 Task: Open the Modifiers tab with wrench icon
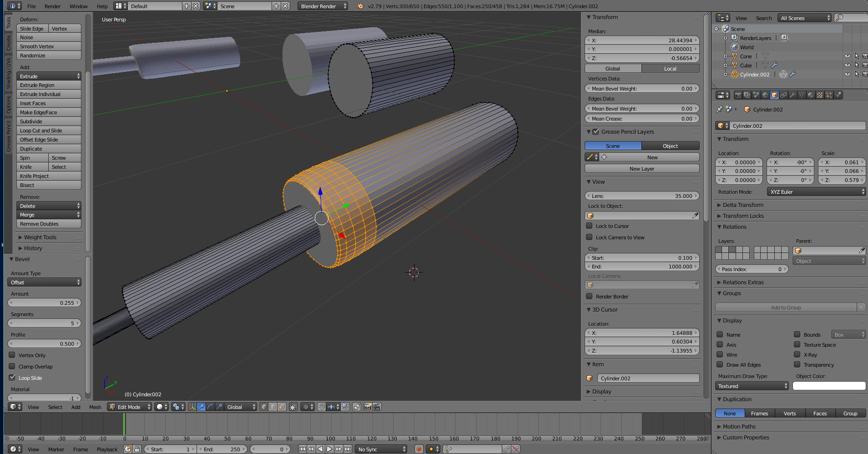click(793, 95)
